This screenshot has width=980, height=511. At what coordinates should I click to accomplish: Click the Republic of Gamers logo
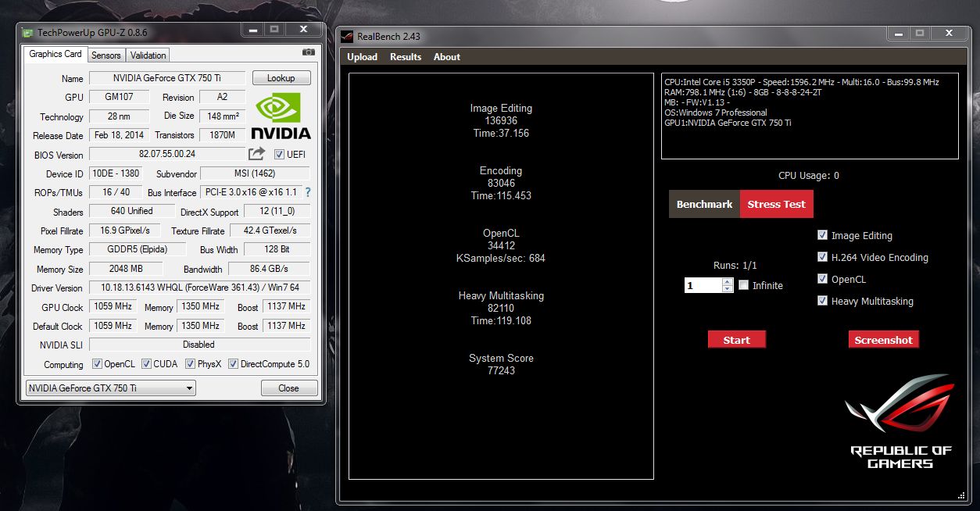[x=900, y=422]
